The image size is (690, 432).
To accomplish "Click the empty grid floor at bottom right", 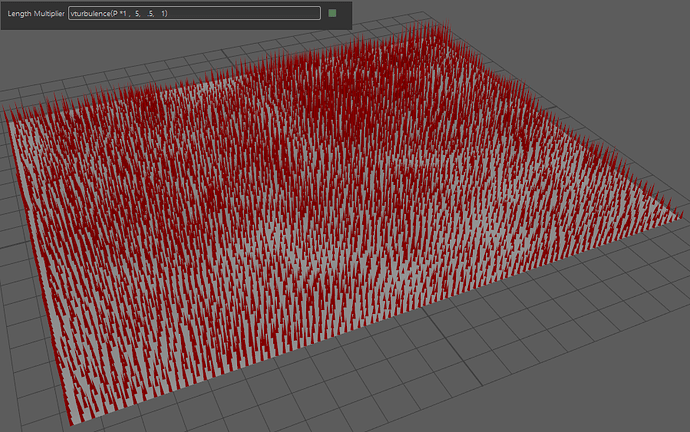I will 560,370.
